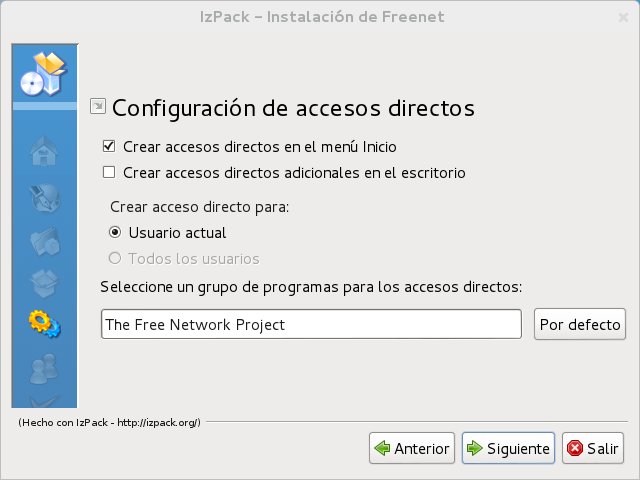
Task: Click the IzPack Instalación de Freenet title bar
Action: pyautogui.click(x=319, y=15)
